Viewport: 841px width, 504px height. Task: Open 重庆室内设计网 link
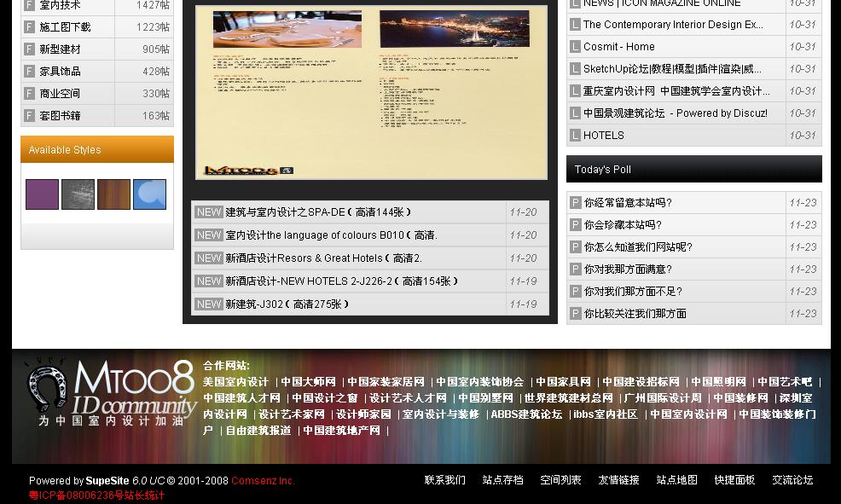tap(676, 91)
